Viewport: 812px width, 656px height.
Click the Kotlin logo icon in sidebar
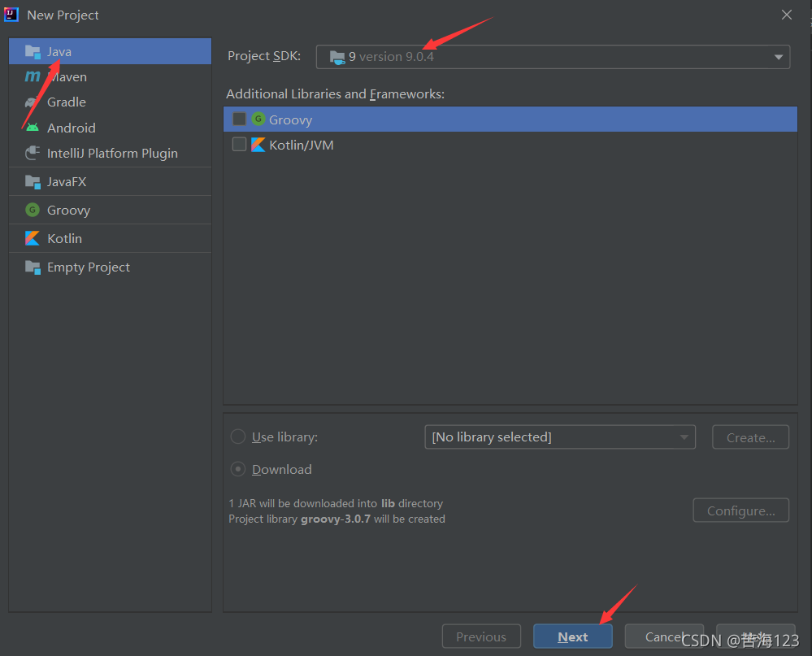(33, 238)
